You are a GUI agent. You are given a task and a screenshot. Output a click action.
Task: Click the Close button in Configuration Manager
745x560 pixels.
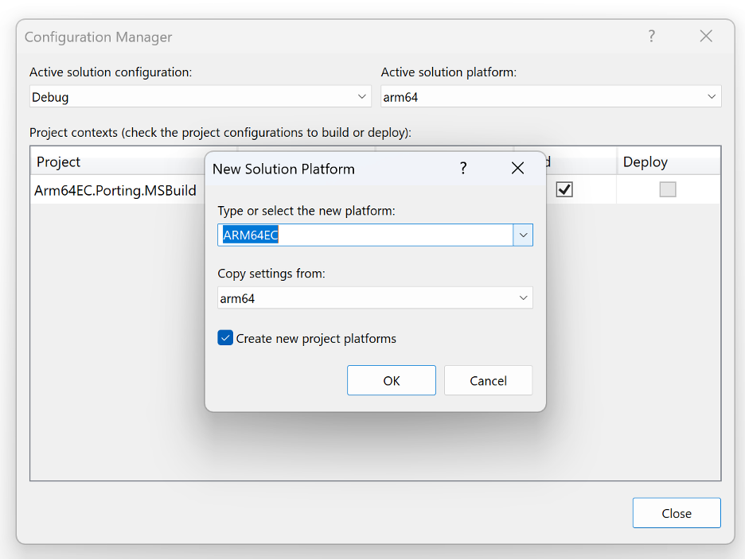(677, 513)
